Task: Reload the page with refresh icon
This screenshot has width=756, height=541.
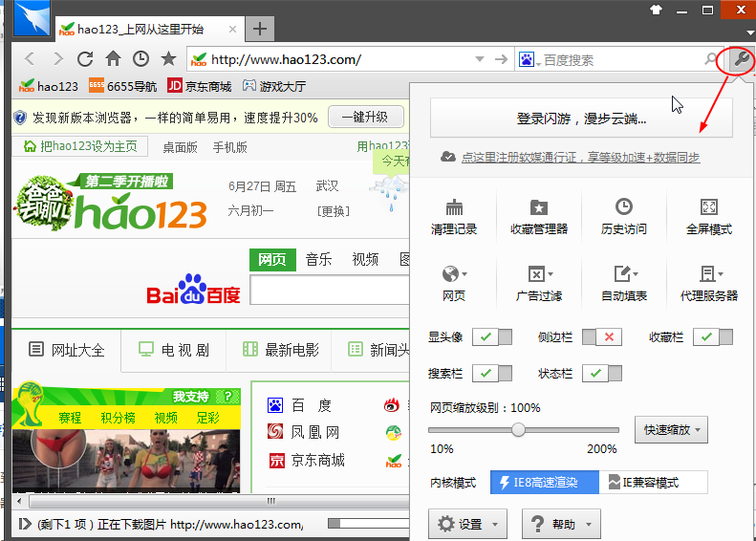Action: pos(85,59)
